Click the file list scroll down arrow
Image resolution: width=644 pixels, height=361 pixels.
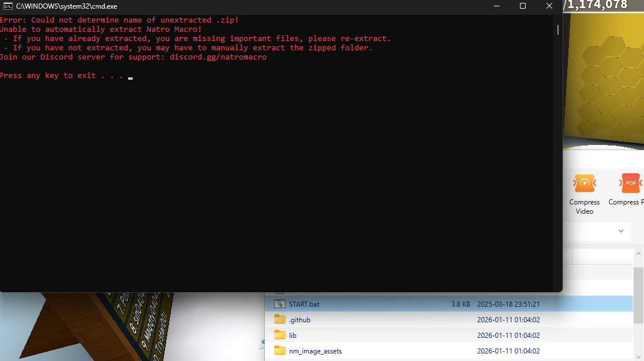(x=638, y=357)
